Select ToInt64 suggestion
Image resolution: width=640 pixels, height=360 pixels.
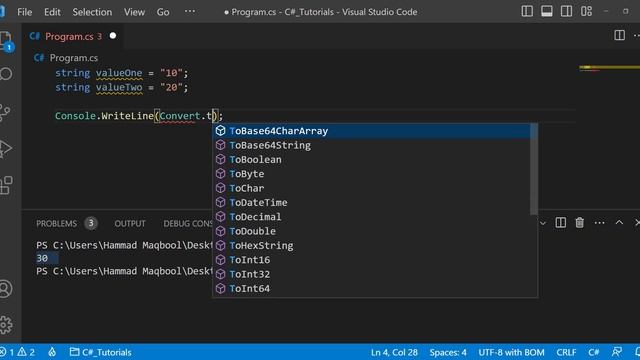point(371,289)
